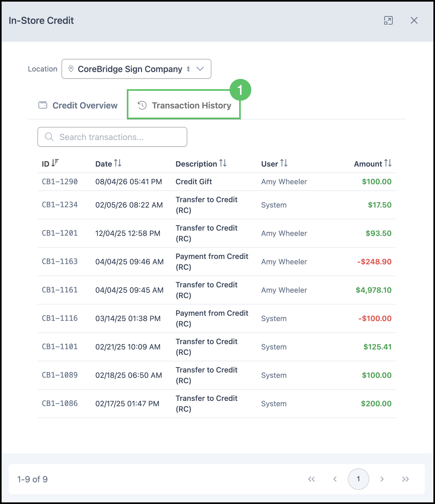Click the history clock icon
Image resolution: width=435 pixels, height=504 pixels.
pyautogui.click(x=142, y=105)
